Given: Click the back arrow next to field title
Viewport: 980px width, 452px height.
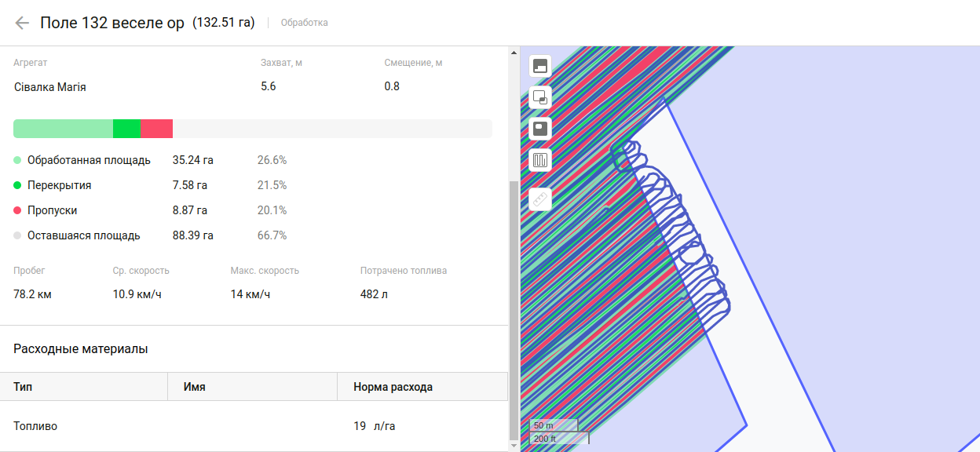Looking at the screenshot, I should pyautogui.click(x=22, y=23).
